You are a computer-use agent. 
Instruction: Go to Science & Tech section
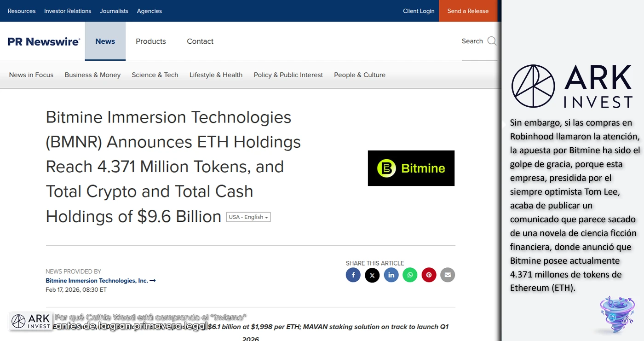click(x=155, y=75)
